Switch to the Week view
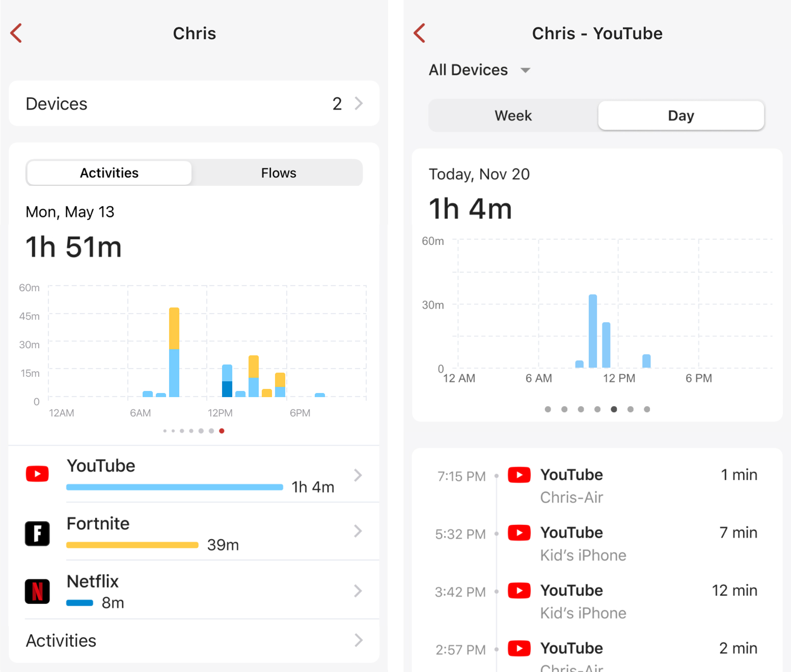791x672 pixels. pyautogui.click(x=513, y=116)
